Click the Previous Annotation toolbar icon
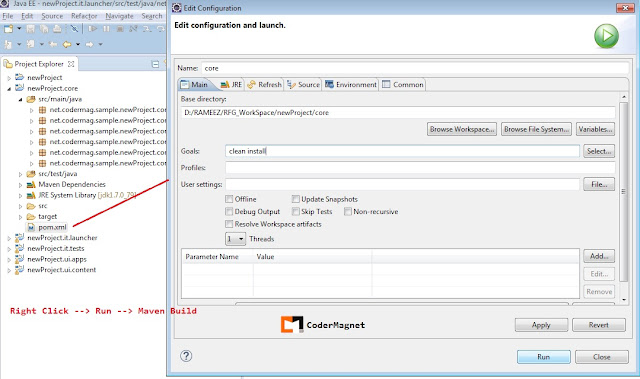The image size is (640, 379). click(x=31, y=44)
